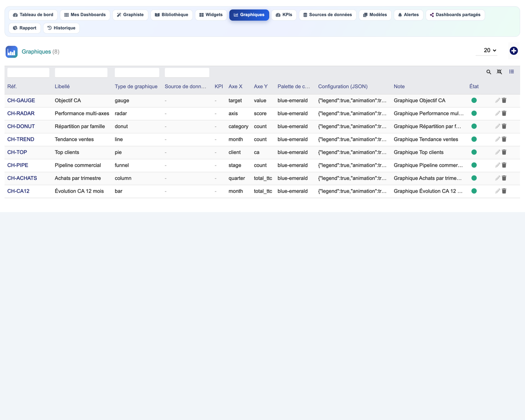
Task: Open the CH-CA12 reference link
Action: coord(18,191)
